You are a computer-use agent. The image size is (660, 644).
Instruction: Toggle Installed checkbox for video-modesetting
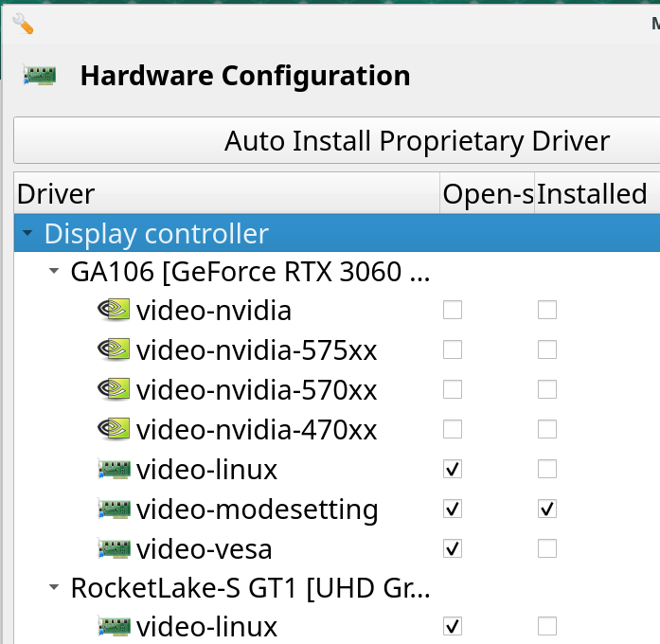pos(546,510)
